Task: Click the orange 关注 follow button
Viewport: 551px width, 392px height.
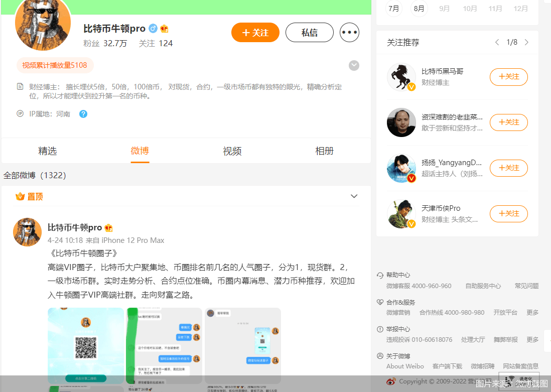Action: [255, 33]
